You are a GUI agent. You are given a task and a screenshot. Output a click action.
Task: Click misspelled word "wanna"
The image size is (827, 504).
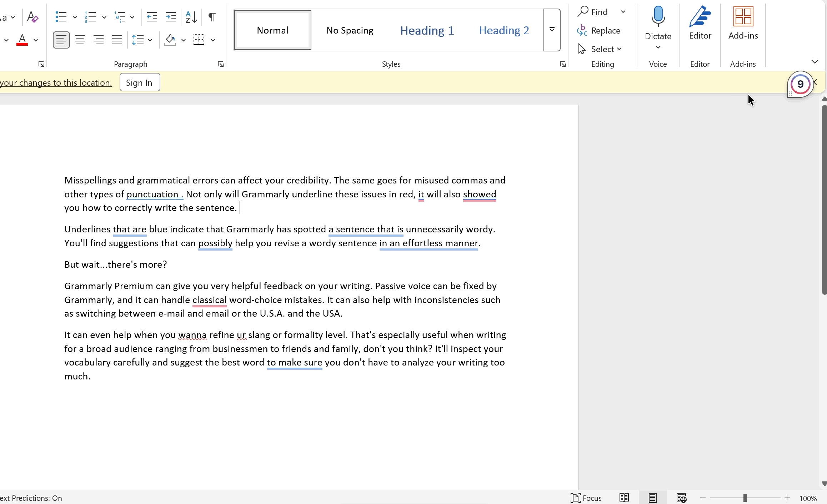(192, 335)
